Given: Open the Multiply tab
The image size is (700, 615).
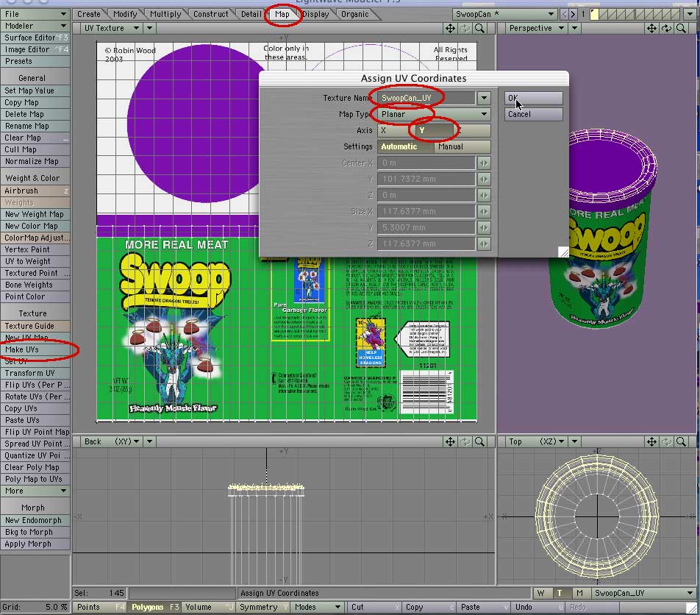Looking at the screenshot, I should (x=165, y=14).
